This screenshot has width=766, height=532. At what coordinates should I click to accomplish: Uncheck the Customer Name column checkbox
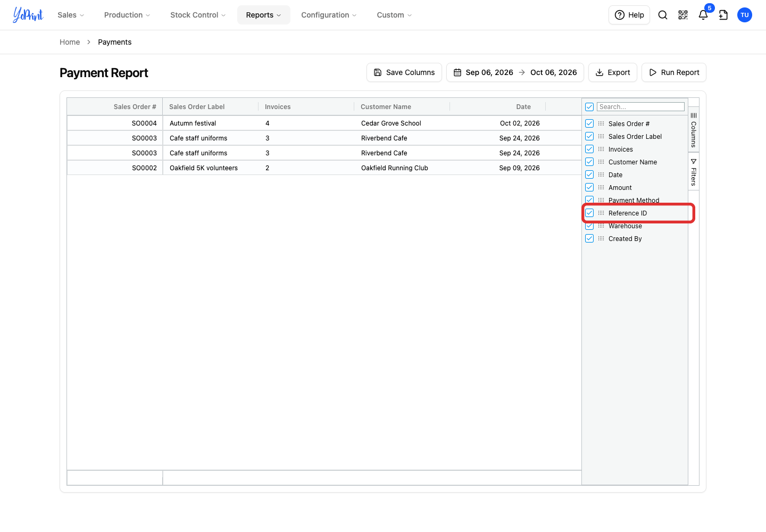point(589,162)
